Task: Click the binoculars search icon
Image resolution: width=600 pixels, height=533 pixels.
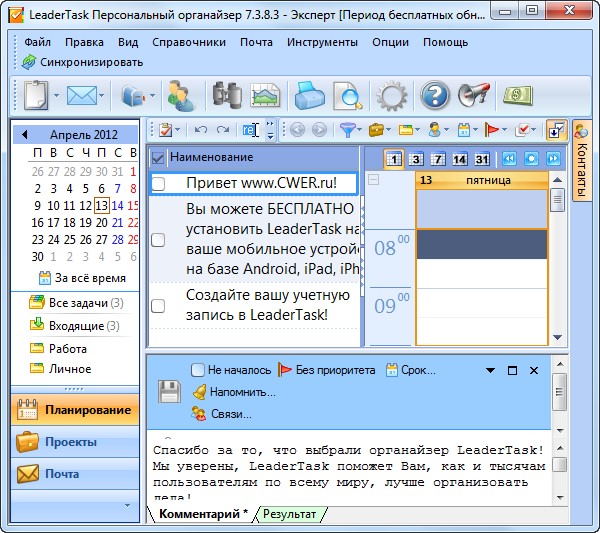Action: click(228, 96)
